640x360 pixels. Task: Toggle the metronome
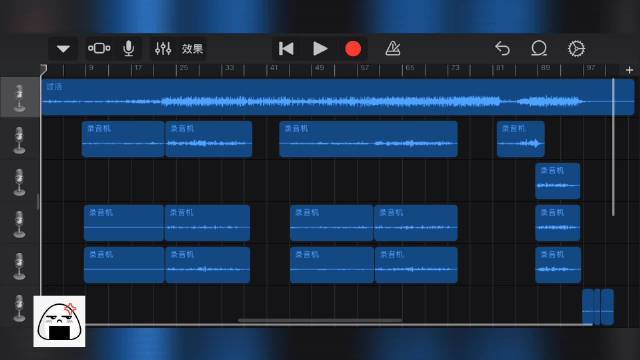point(393,49)
